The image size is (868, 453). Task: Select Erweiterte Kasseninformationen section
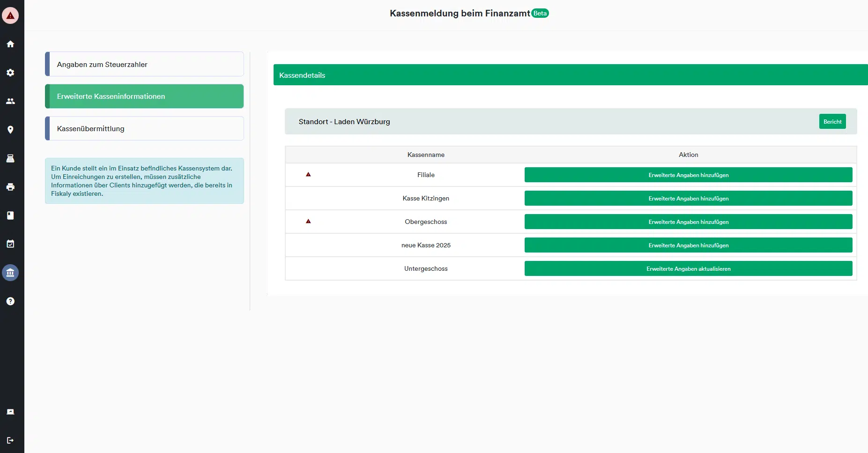pyautogui.click(x=144, y=96)
